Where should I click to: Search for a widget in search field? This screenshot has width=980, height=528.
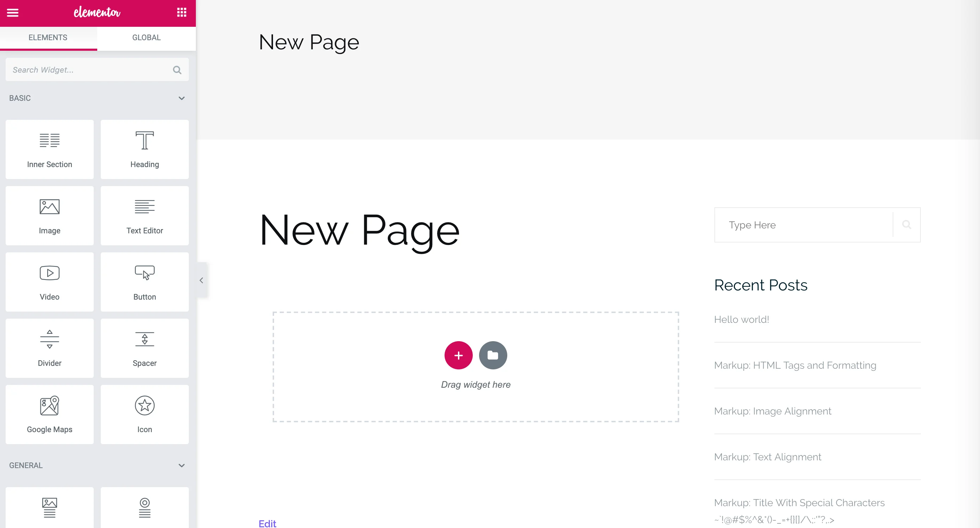[97, 69]
